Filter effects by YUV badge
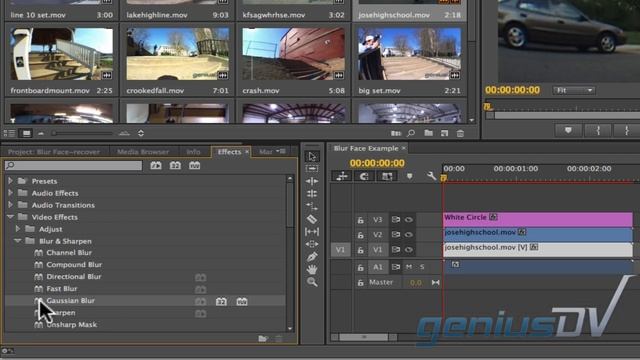 tap(195, 165)
